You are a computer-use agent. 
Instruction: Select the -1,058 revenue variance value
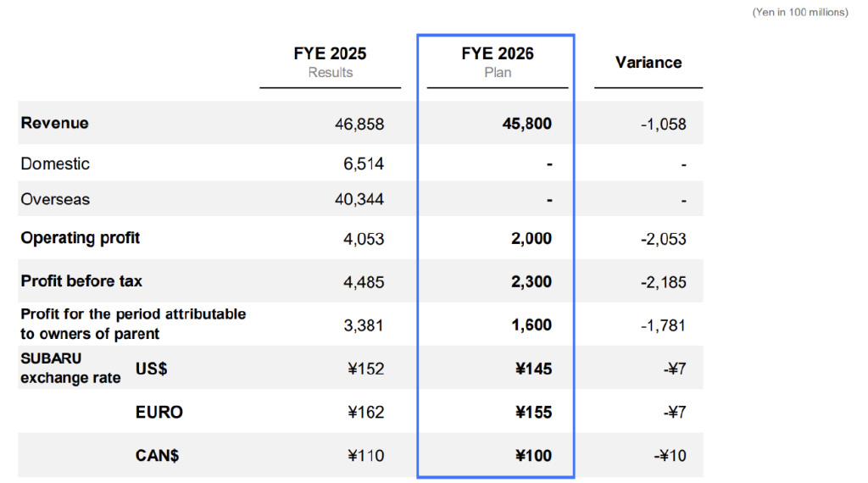[663, 124]
